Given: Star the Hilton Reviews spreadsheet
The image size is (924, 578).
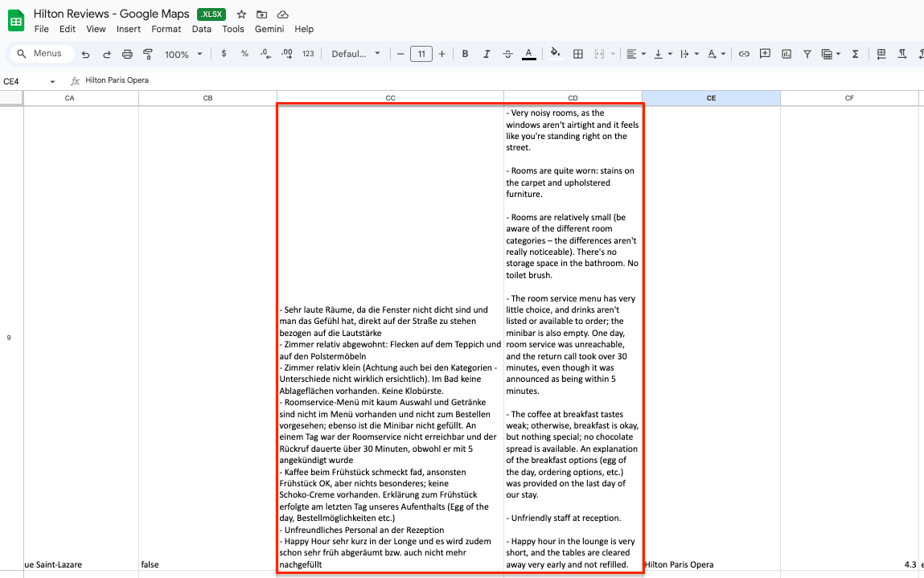Looking at the screenshot, I should coord(240,14).
